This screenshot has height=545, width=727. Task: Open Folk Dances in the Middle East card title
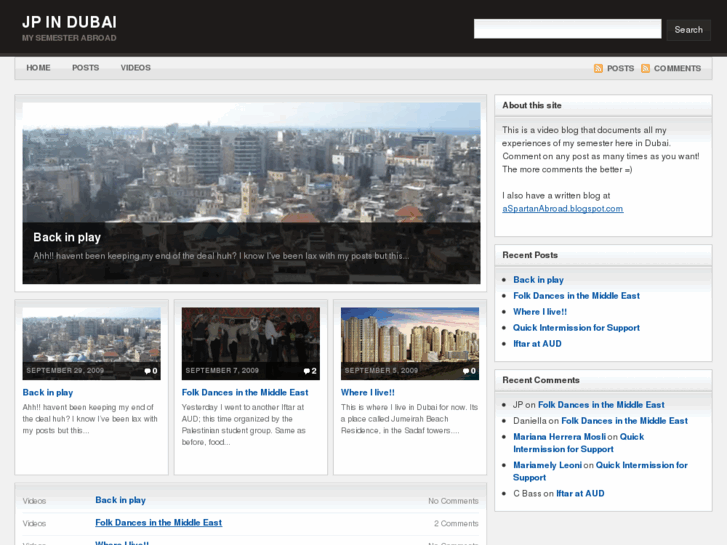245,392
